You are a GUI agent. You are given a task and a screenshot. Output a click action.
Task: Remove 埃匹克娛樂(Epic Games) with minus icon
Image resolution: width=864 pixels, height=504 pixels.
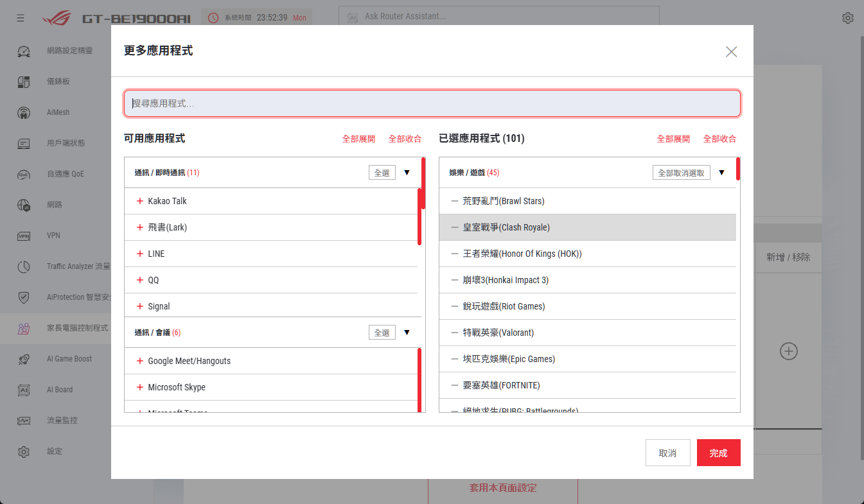[455, 359]
